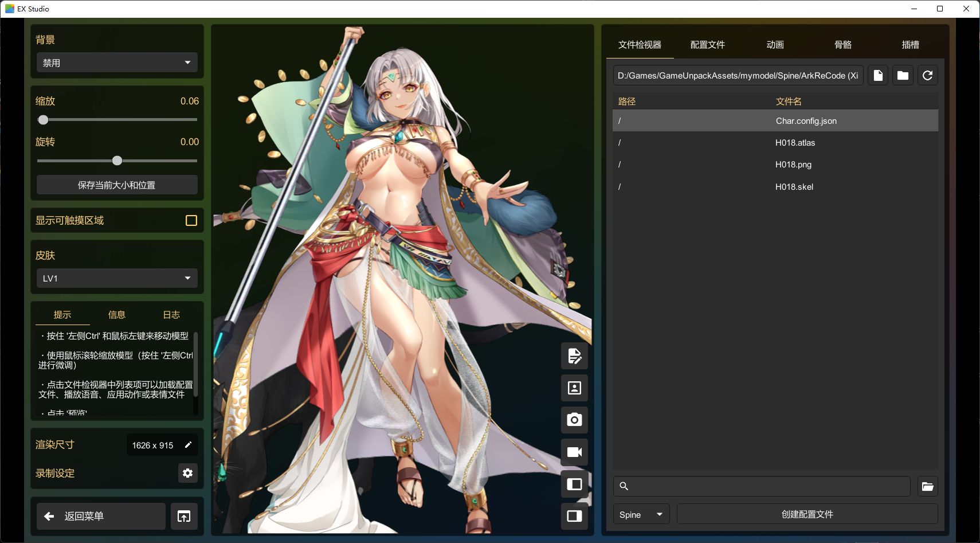The image size is (980, 543).
Task: Click the 旋转 slider handle
Action: click(117, 161)
